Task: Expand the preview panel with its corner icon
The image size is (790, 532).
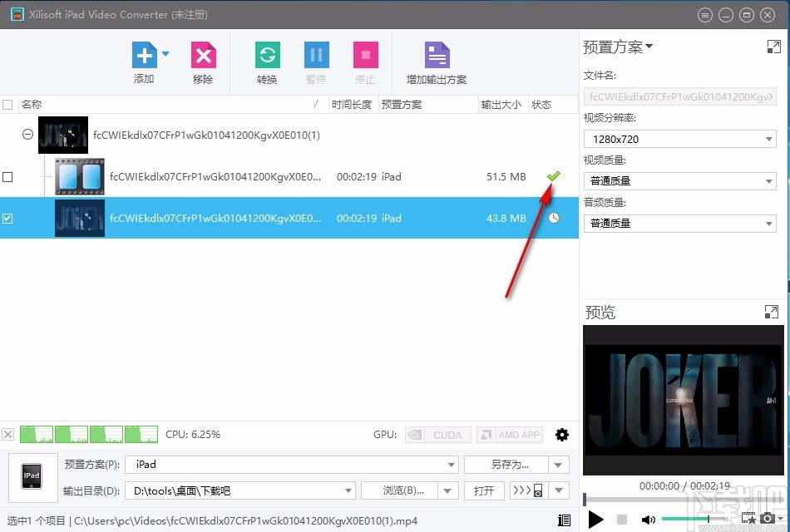Action: click(772, 312)
